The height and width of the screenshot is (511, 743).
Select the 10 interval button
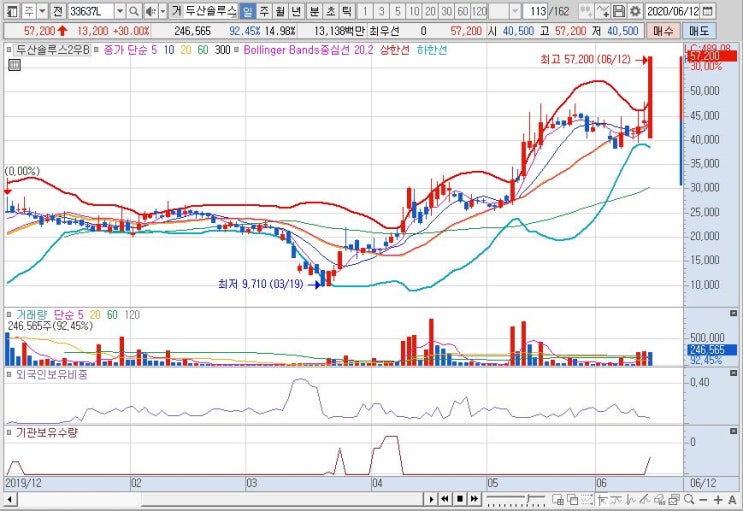(414, 10)
